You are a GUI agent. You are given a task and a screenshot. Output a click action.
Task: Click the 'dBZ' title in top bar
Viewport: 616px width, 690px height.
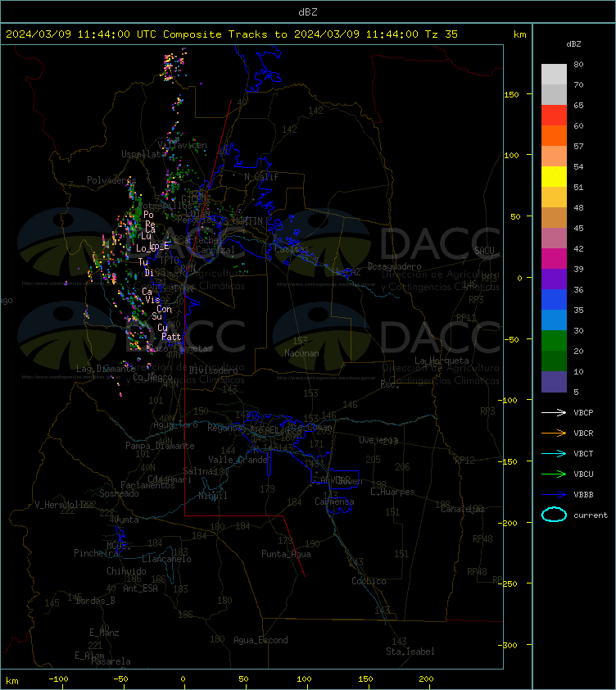(x=307, y=12)
